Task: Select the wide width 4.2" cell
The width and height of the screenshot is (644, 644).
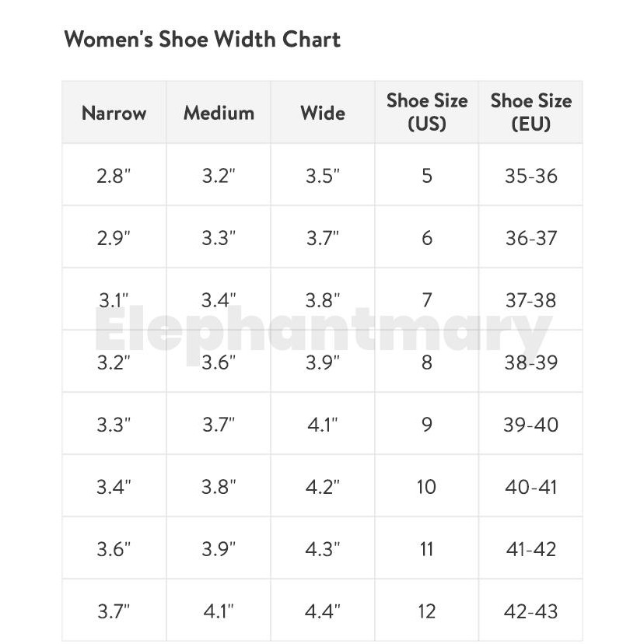Action: (323, 487)
